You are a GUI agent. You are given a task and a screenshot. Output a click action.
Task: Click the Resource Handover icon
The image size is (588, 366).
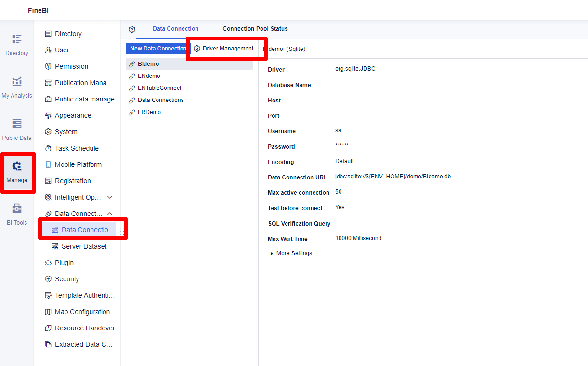point(48,328)
